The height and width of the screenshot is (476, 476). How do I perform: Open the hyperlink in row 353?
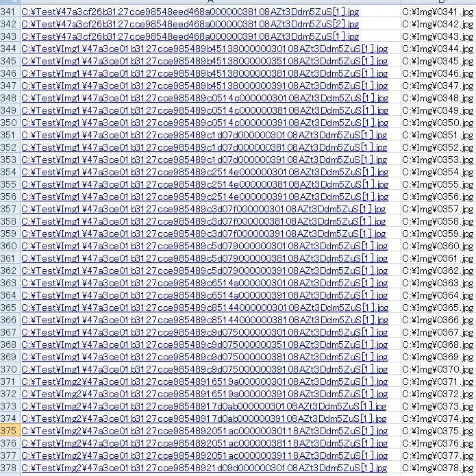click(204, 160)
